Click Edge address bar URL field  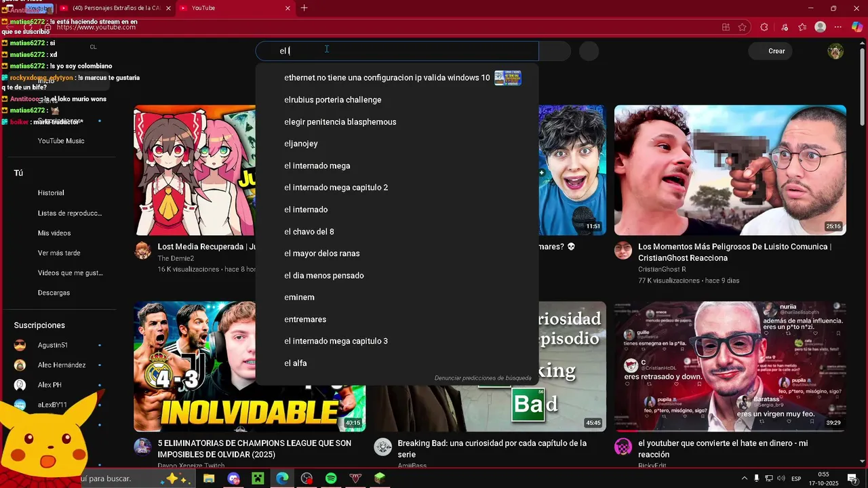(380, 27)
